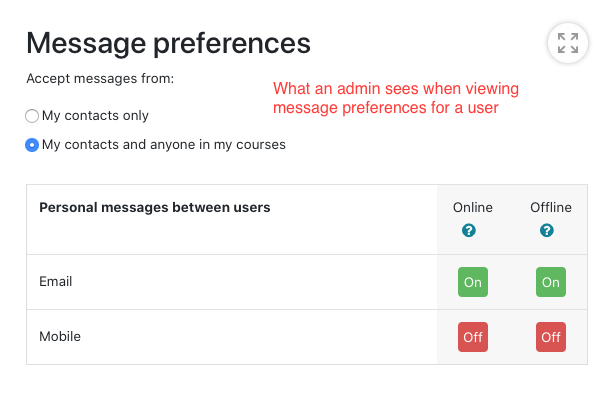The image size is (603, 395).
Task: Click the fullscreen expand arrows icon
Action: [568, 43]
